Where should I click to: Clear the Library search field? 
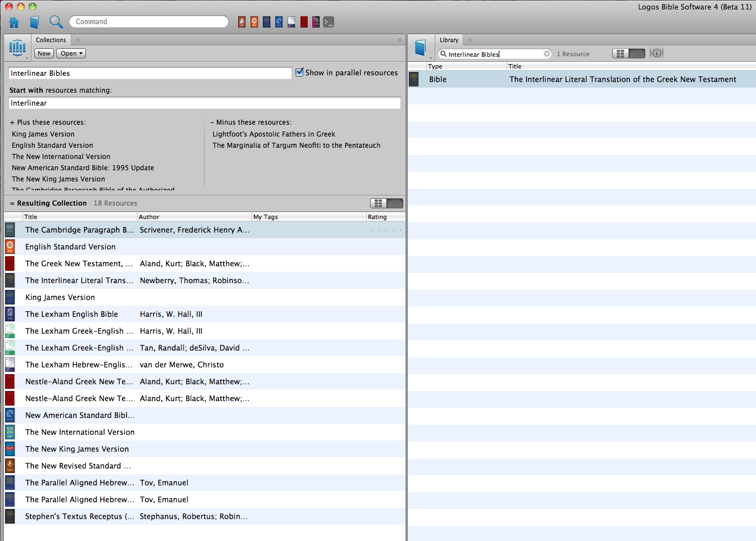[x=547, y=54]
